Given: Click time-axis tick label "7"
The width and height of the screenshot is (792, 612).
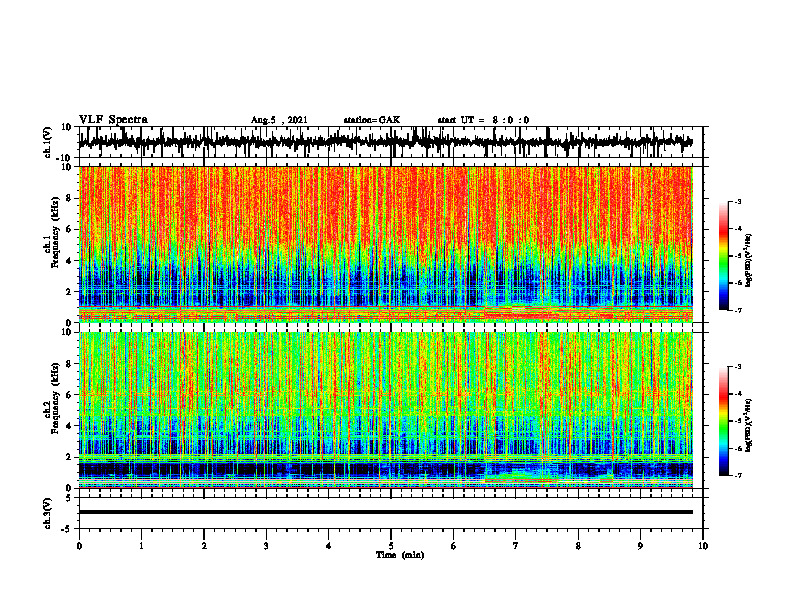Looking at the screenshot, I should point(516,546).
